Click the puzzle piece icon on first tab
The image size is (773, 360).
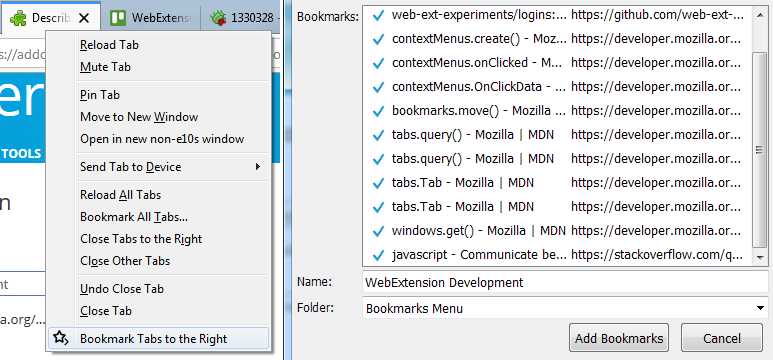click(18, 18)
